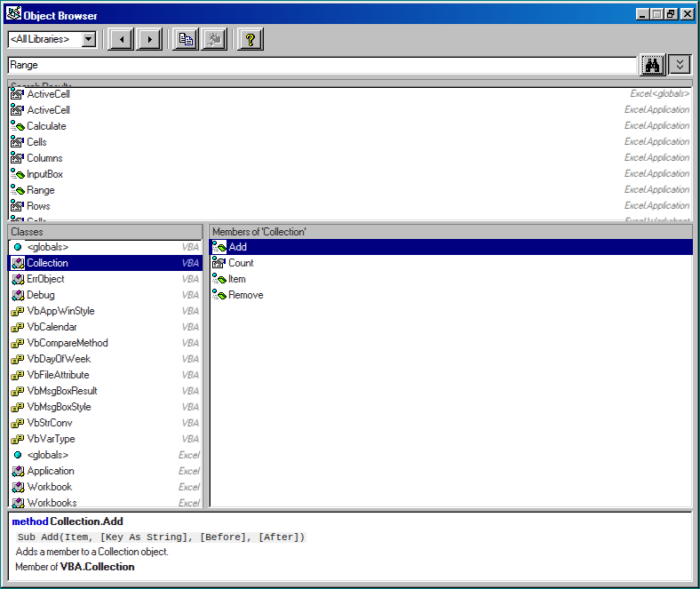Select the VbCompareMethod enum

(105, 343)
